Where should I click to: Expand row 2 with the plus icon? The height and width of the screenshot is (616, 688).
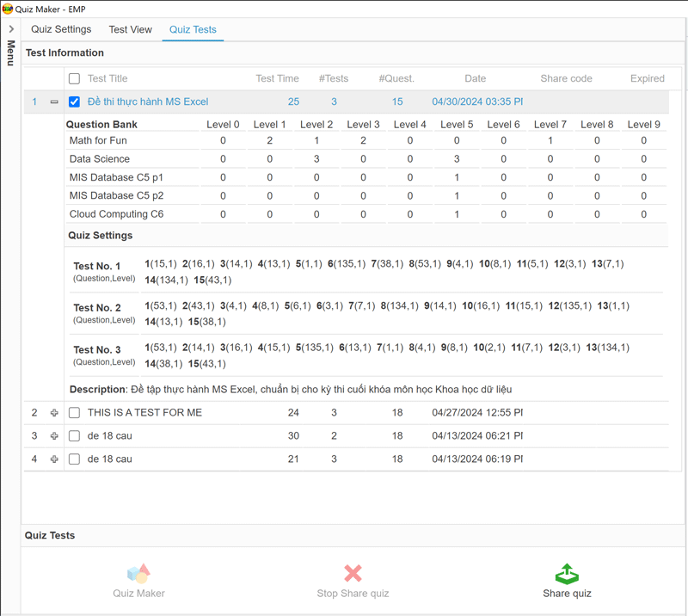pos(54,413)
